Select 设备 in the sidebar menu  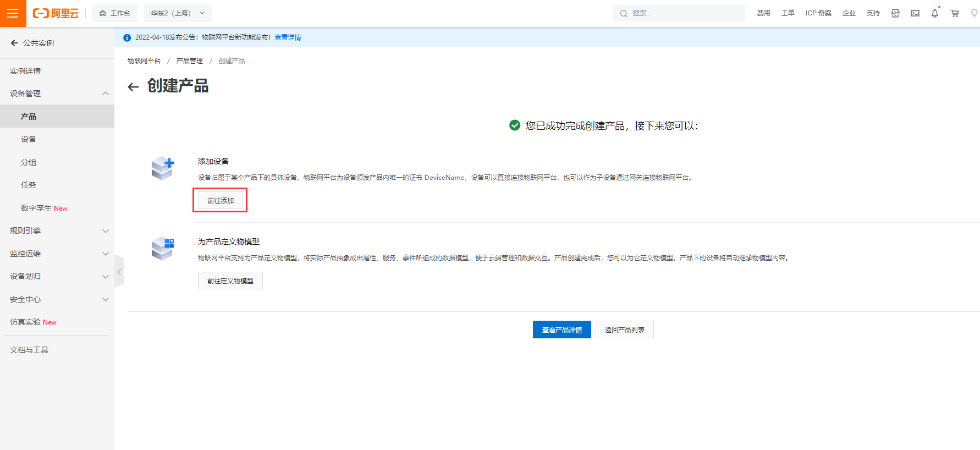click(x=29, y=139)
